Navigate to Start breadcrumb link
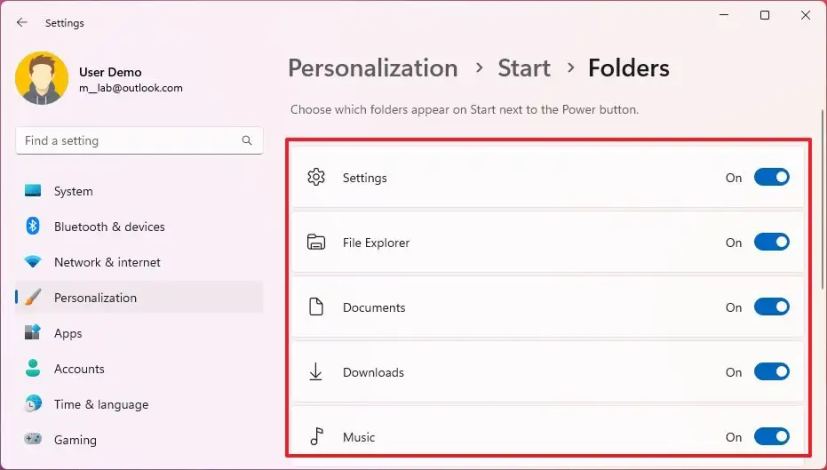This screenshot has width=827, height=470. tap(524, 68)
